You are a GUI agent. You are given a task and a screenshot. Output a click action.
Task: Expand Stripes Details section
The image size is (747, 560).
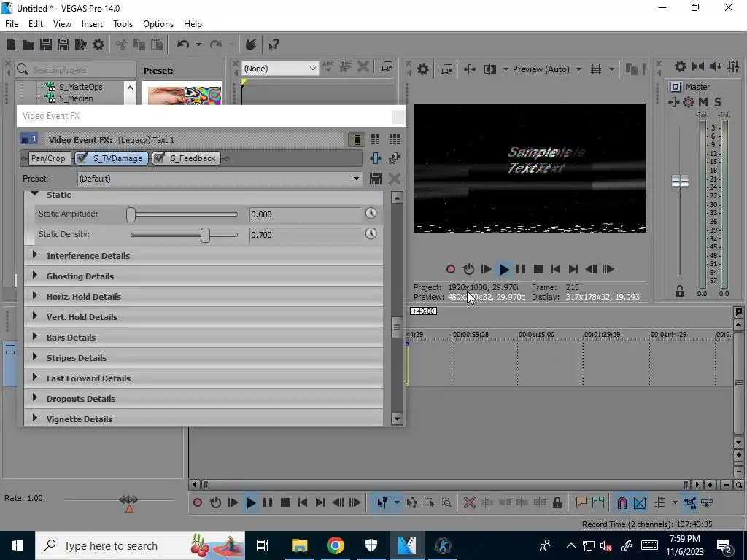click(34, 357)
